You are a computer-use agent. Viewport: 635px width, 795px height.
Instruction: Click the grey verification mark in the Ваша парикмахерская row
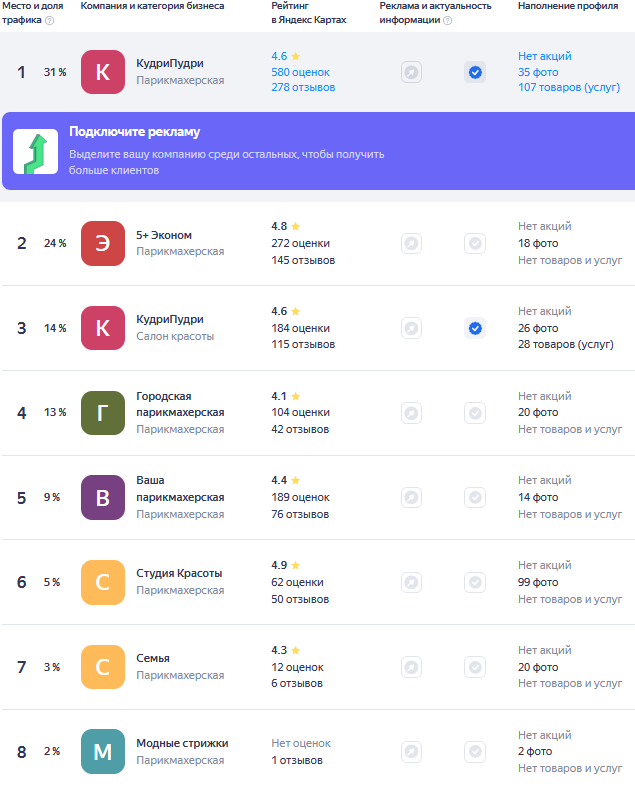coord(475,497)
